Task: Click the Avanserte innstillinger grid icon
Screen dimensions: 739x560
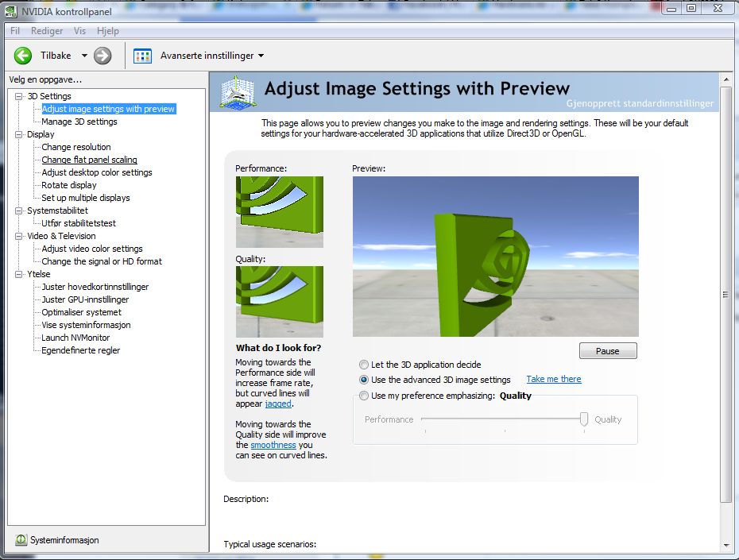Action: click(x=142, y=56)
